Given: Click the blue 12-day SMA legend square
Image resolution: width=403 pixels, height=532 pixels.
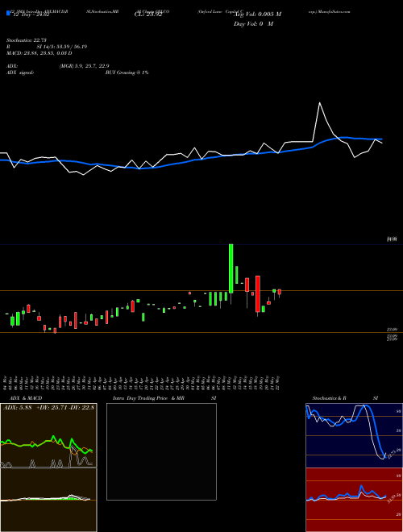Looking at the screenshot, I should 8,13.
